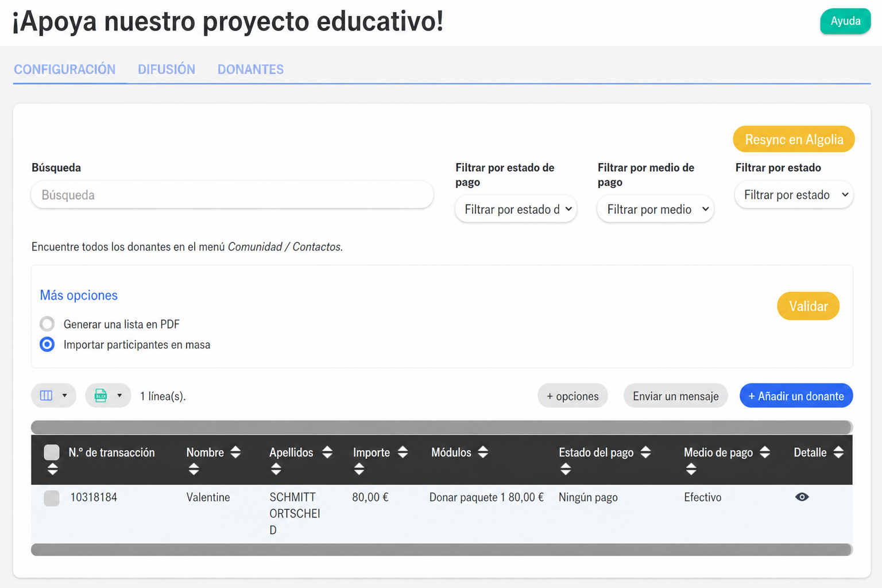Sort by Importe column arrows
This screenshot has height=588, width=882.
click(403, 452)
